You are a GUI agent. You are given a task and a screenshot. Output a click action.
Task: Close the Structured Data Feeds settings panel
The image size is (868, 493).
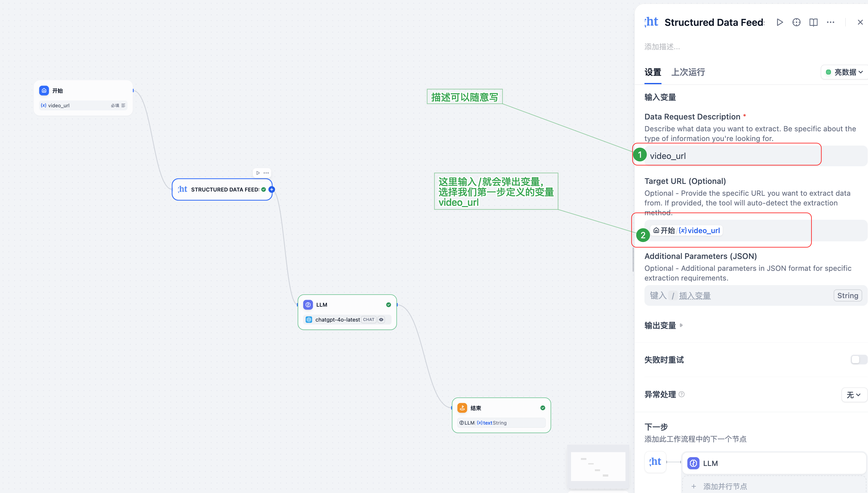860,22
